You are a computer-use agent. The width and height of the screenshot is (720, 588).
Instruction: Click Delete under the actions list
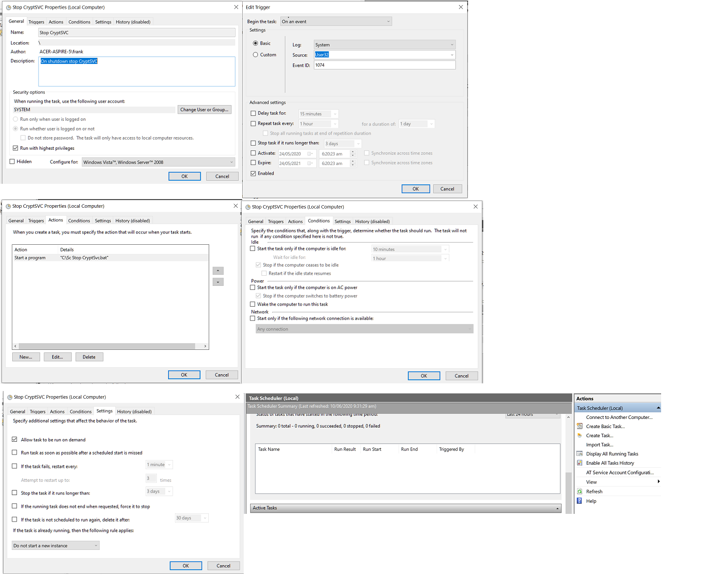tap(89, 357)
